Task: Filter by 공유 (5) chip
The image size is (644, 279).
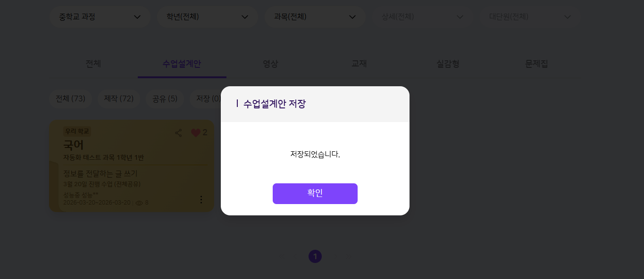Action: tap(165, 99)
